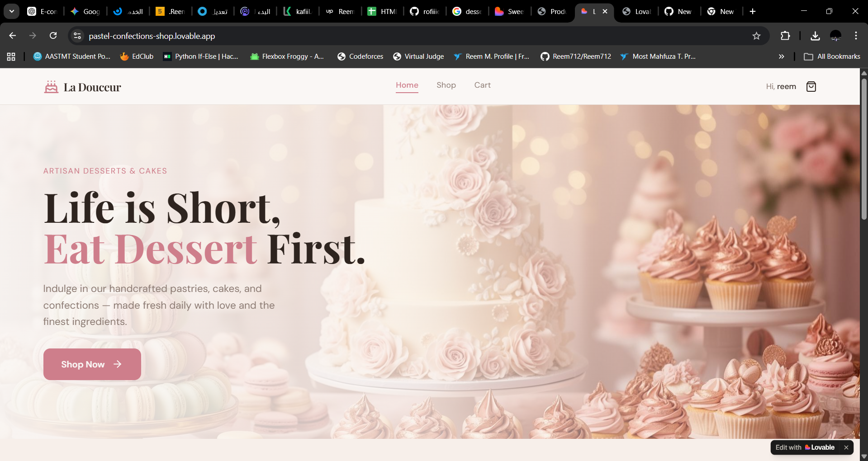Image resolution: width=868 pixels, height=461 pixels.
Task: Switch to the Google Gemini tab
Action: tap(85, 11)
